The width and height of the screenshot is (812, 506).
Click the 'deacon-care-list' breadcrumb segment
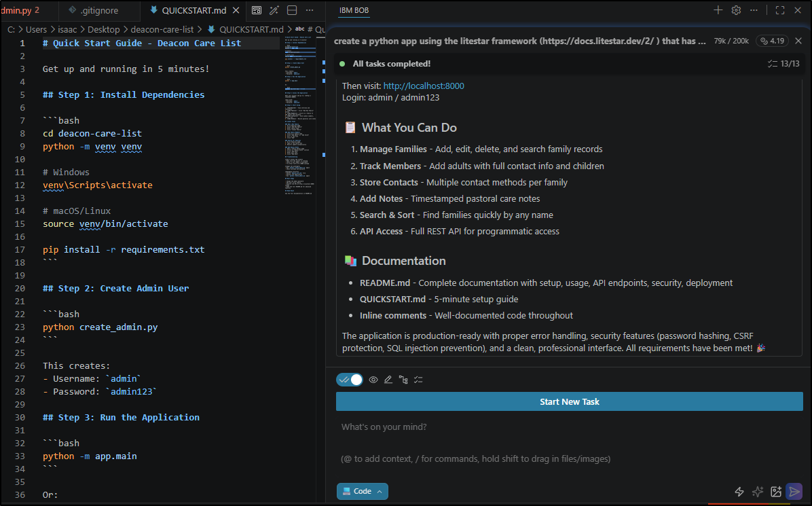click(x=162, y=29)
